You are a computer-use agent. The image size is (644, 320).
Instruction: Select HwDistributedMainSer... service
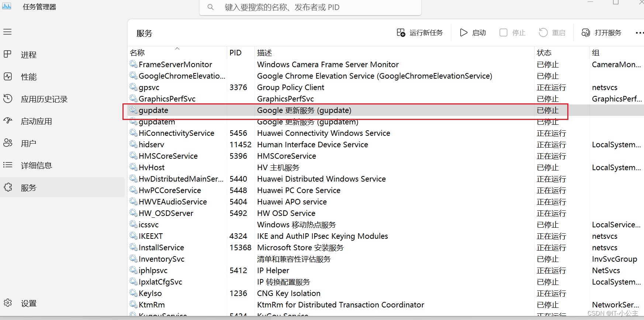[181, 179]
